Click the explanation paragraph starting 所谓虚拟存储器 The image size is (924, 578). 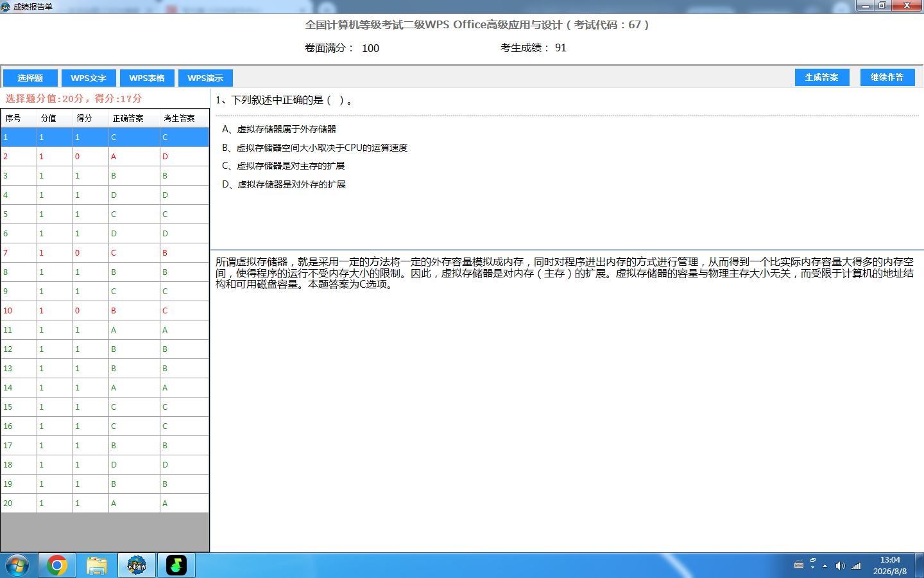[565, 273]
